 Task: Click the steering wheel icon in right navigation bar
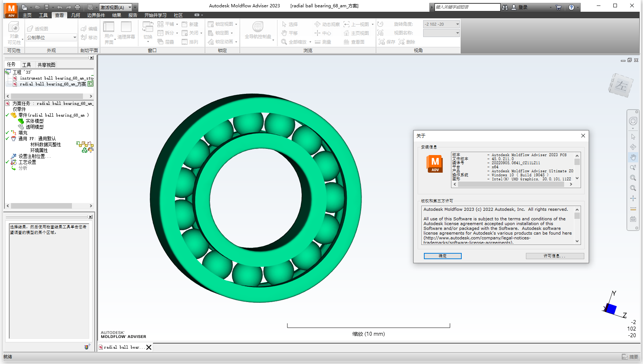point(633,121)
